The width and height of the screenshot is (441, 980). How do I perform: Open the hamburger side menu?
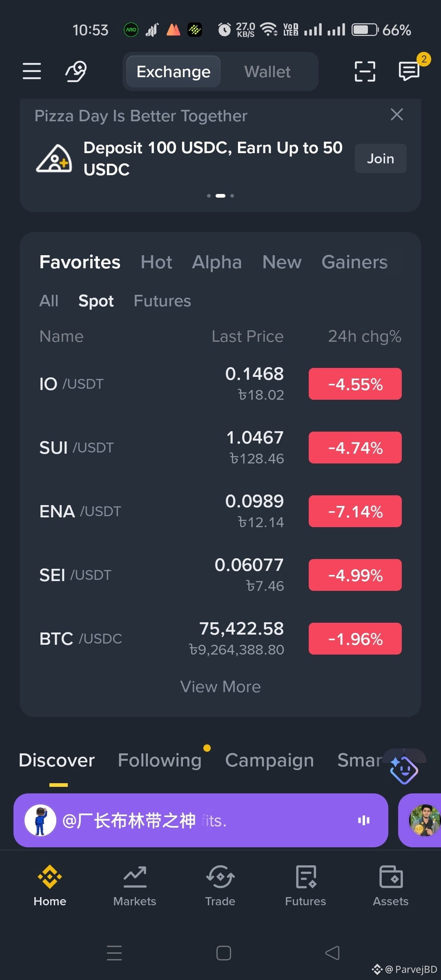pos(32,71)
